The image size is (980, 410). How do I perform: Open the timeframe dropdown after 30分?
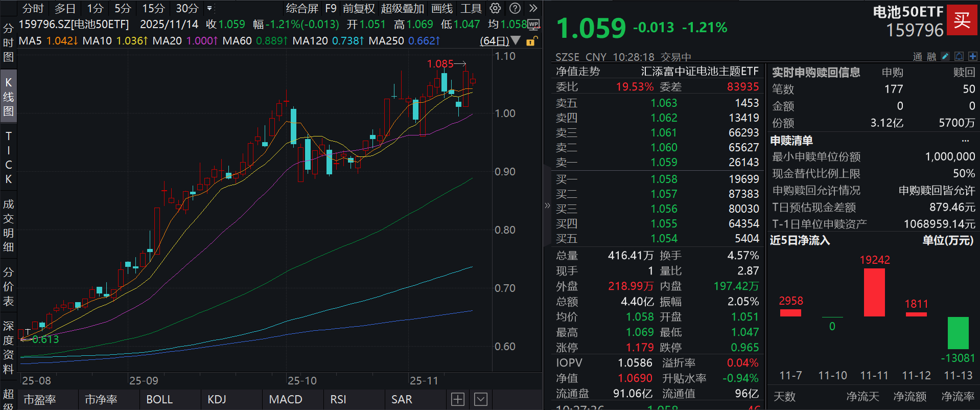point(209,8)
